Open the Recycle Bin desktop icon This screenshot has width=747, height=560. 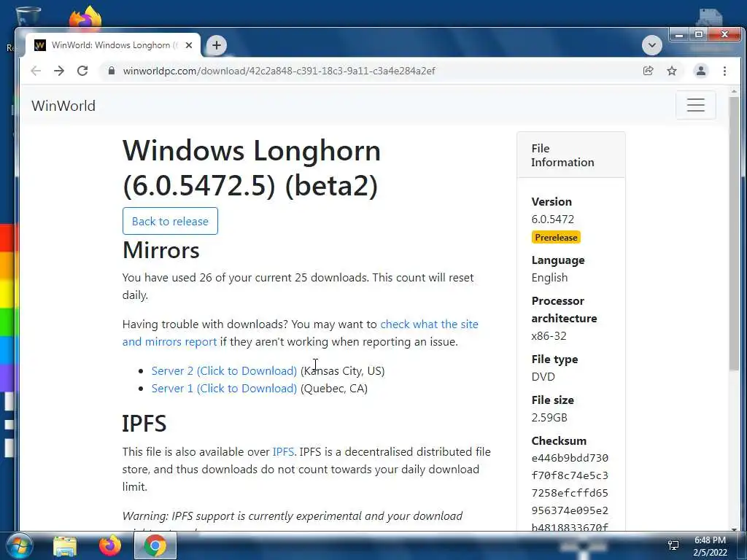pos(28,16)
